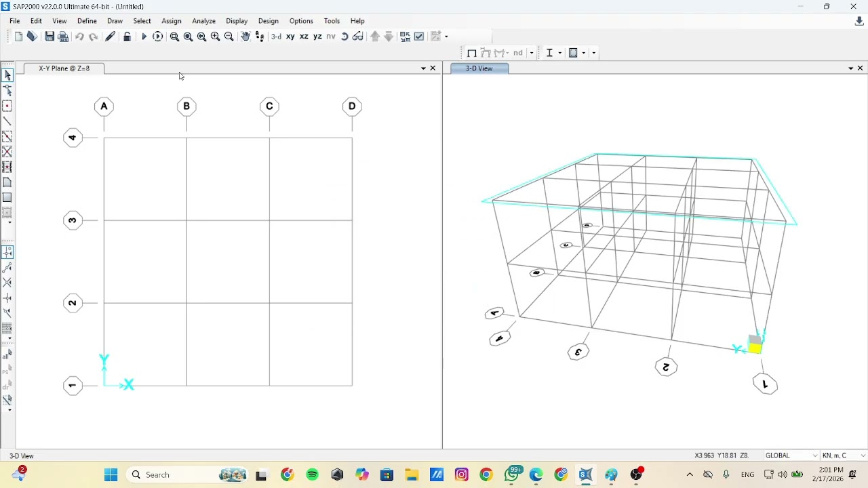Viewport: 868px width, 488px height.
Task: Expand the toolbar overflow arrow at the far right of the second row
Action: coord(594,53)
